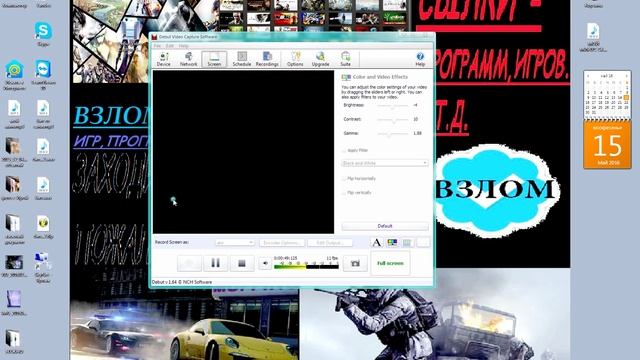
Task: Click the Color and Video Effects heading
Action: click(x=380, y=77)
